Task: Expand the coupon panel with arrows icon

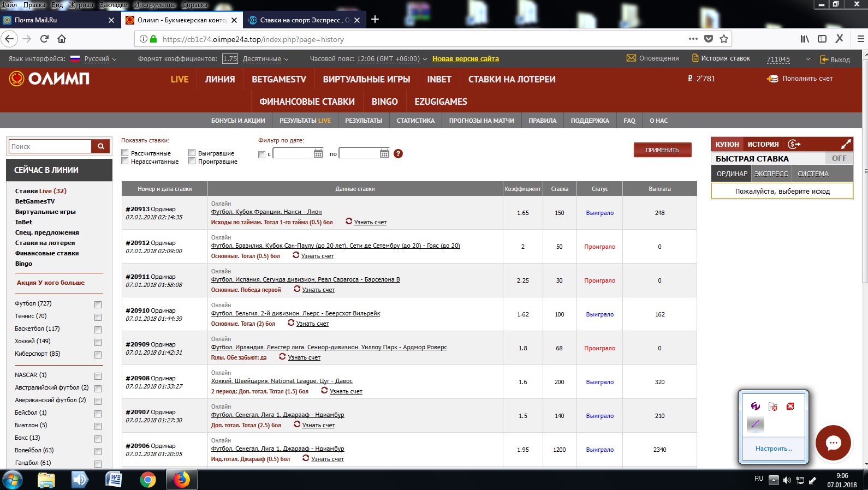Action: tap(846, 144)
